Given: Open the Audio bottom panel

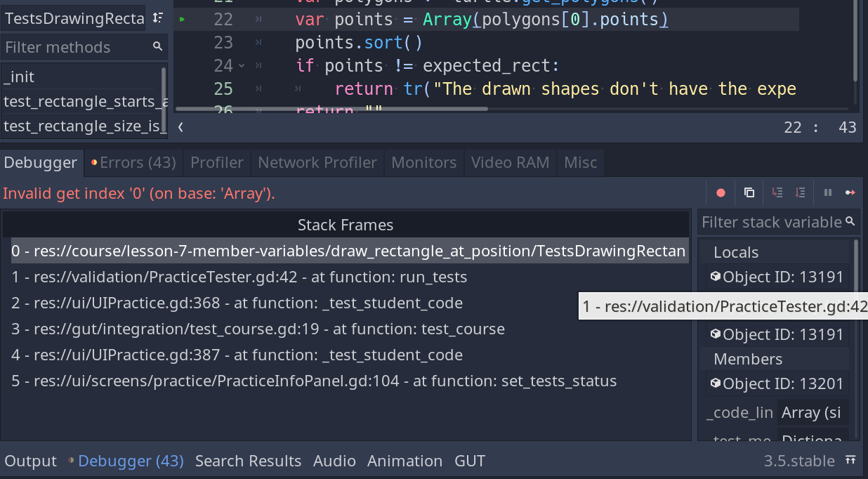Looking at the screenshot, I should coord(334,461).
